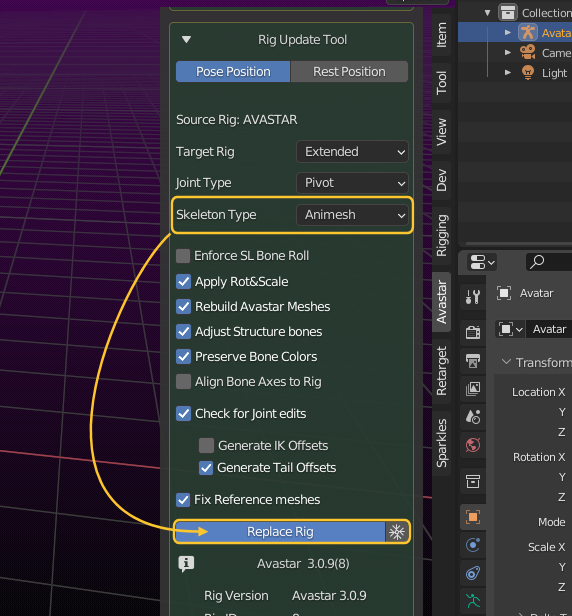Click the Light bulb icon in outliner
The width and height of the screenshot is (572, 616).
click(528, 72)
